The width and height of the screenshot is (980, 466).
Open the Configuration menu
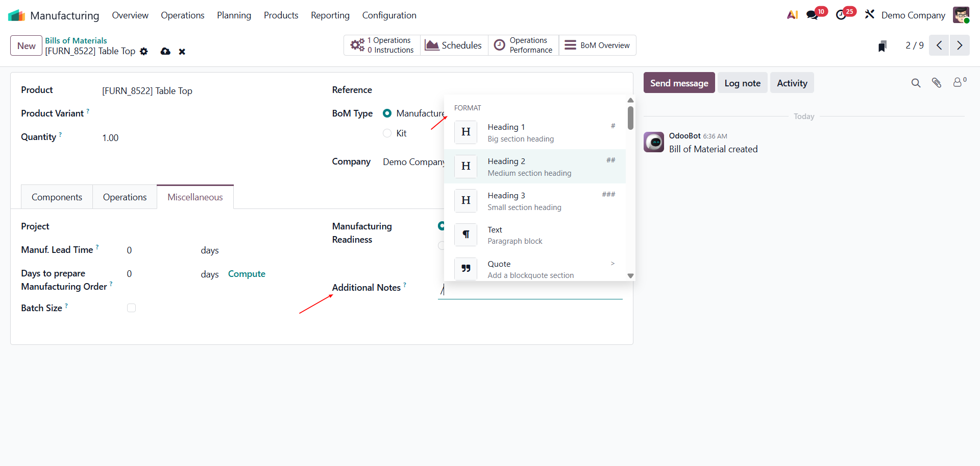(x=389, y=15)
